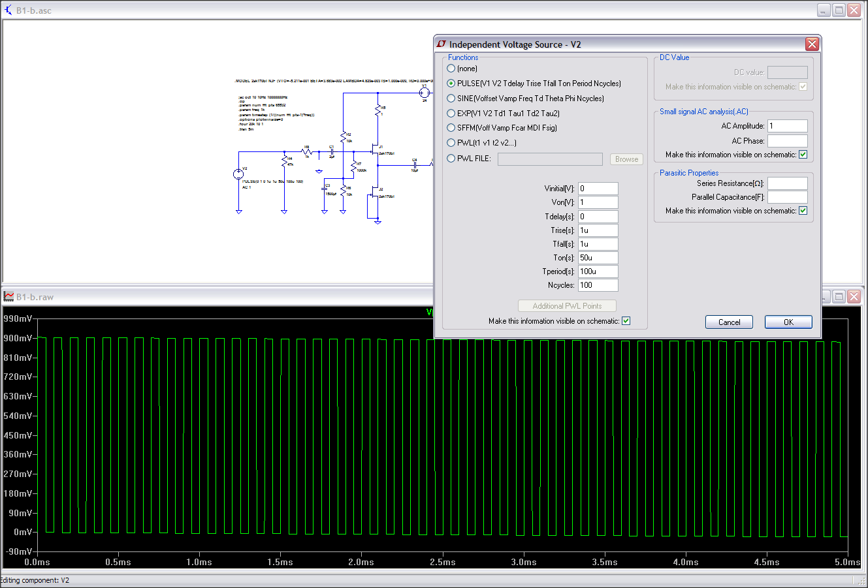Screen dimensions: 868x588
Task: Select the V2 voltage source symbol in schematic
Action: tap(238, 174)
